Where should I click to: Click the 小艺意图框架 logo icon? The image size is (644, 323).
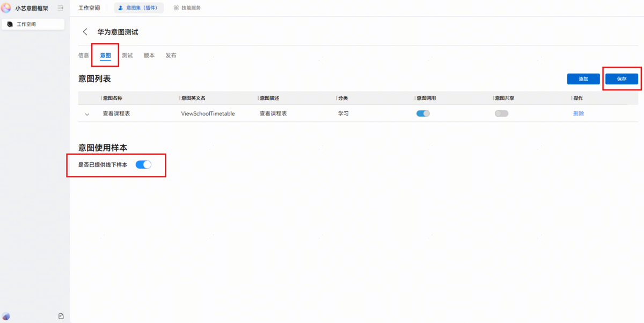coord(6,8)
